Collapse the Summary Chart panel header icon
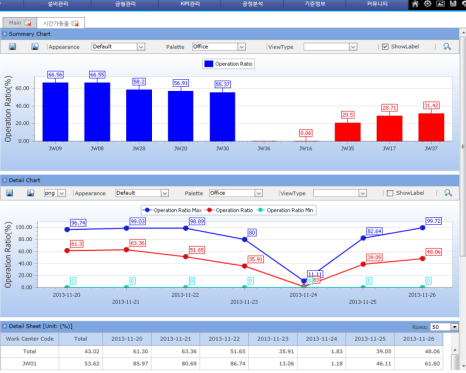This screenshot has height=373, width=466. point(5,34)
